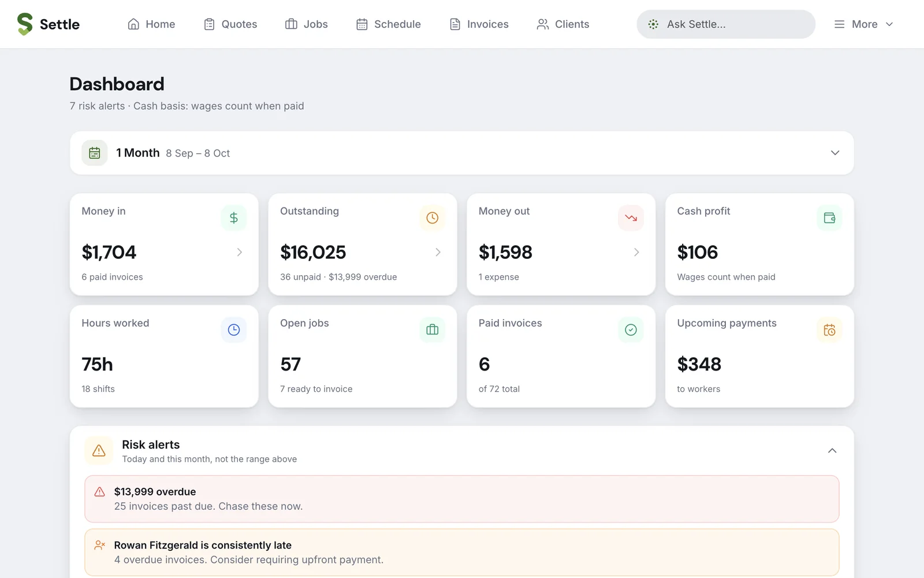Image resolution: width=924 pixels, height=578 pixels.
Task: Click the calendar-clock icon on Upcoming payments card
Action: point(829,329)
